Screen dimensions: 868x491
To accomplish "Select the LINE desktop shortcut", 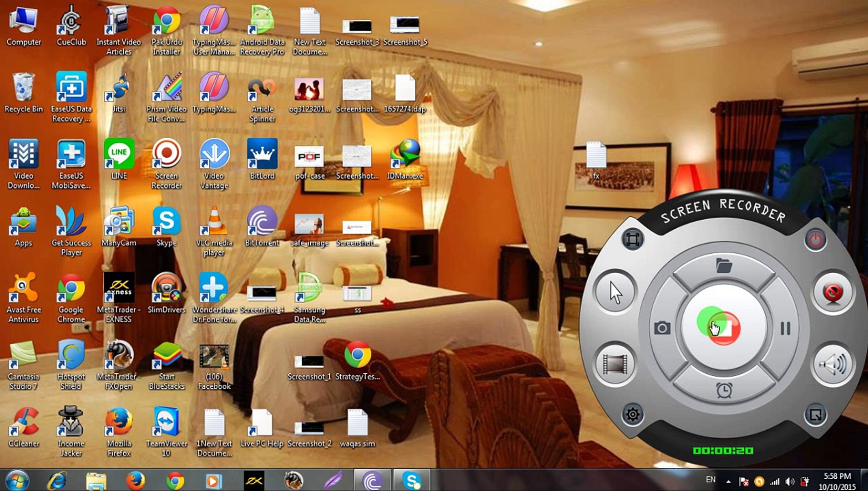I will [119, 159].
